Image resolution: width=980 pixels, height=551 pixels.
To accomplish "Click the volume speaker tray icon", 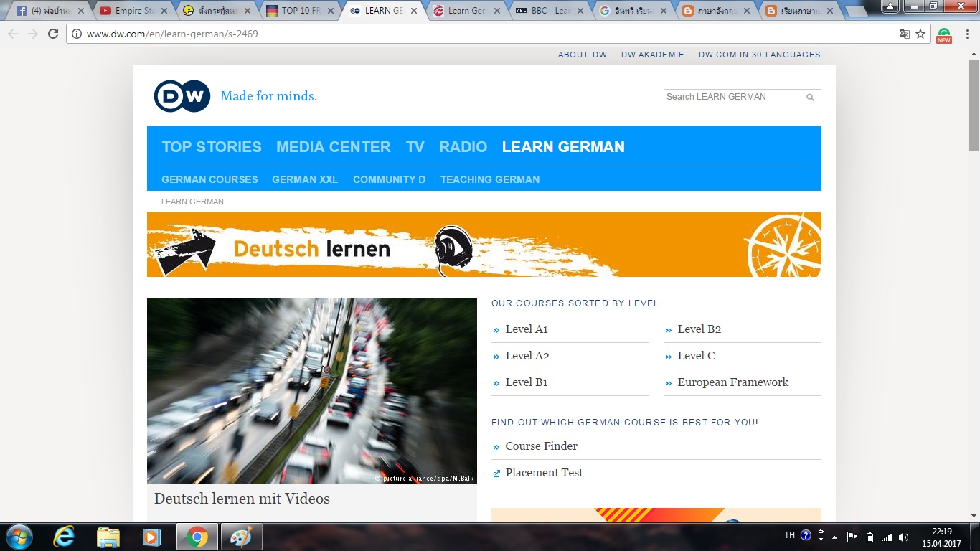I will pos(903,537).
